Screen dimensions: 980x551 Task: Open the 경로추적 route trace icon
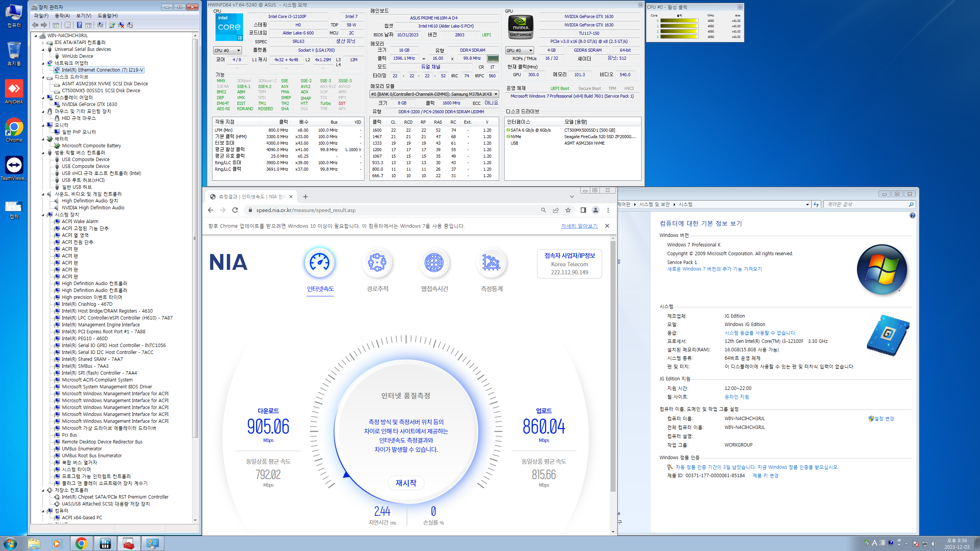[377, 262]
